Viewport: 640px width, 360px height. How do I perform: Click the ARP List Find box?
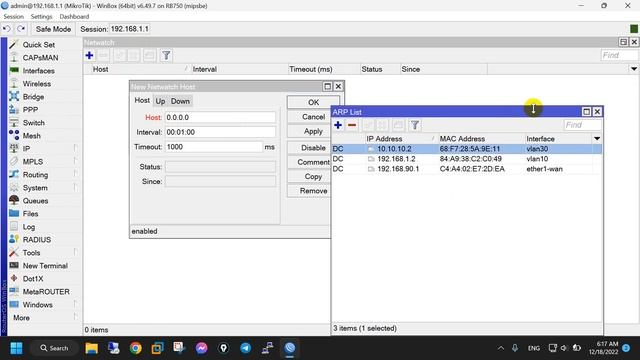582,125
